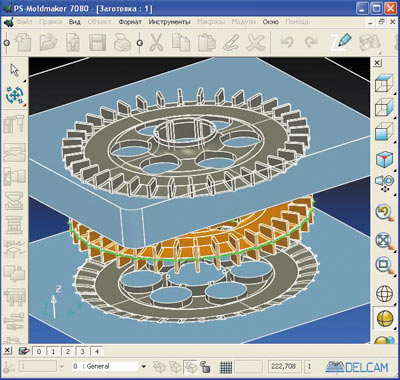Click the Save floppy disk icon
Image resolution: width=400 pixels, height=380 pixels.
(x=97, y=43)
